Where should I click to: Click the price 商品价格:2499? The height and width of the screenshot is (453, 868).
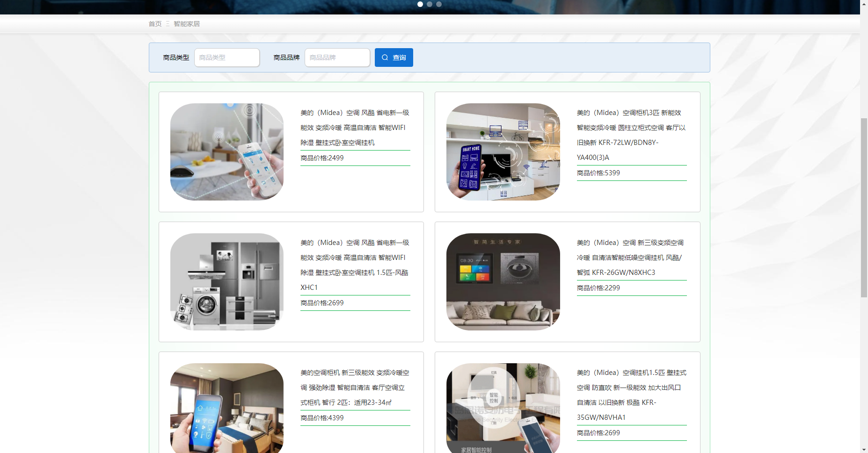pyautogui.click(x=322, y=158)
